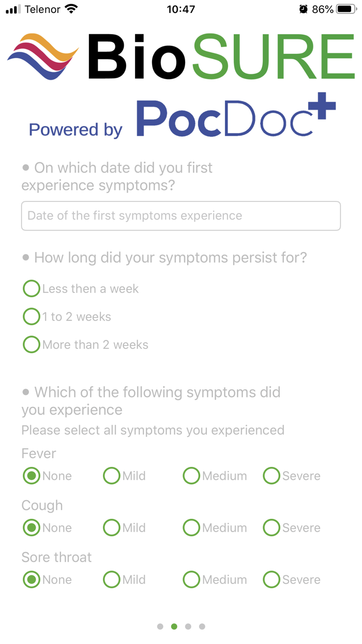Click 'Powered by' text link
This screenshot has height=644, width=362.
75,129
